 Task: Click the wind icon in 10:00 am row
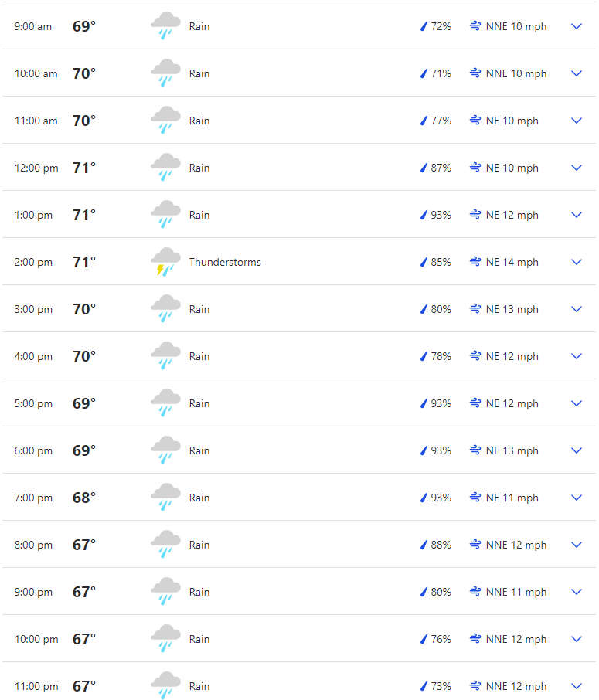coord(475,73)
